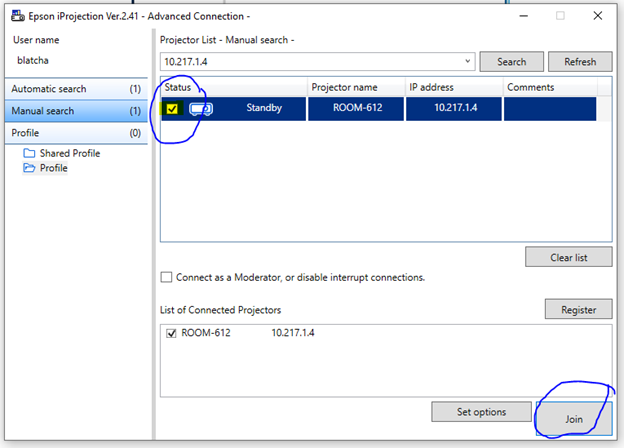Screen dimensions: 624x448
Task: Uncheck the ROOM-612 projector checkbox in projector list
Action: 172,108
